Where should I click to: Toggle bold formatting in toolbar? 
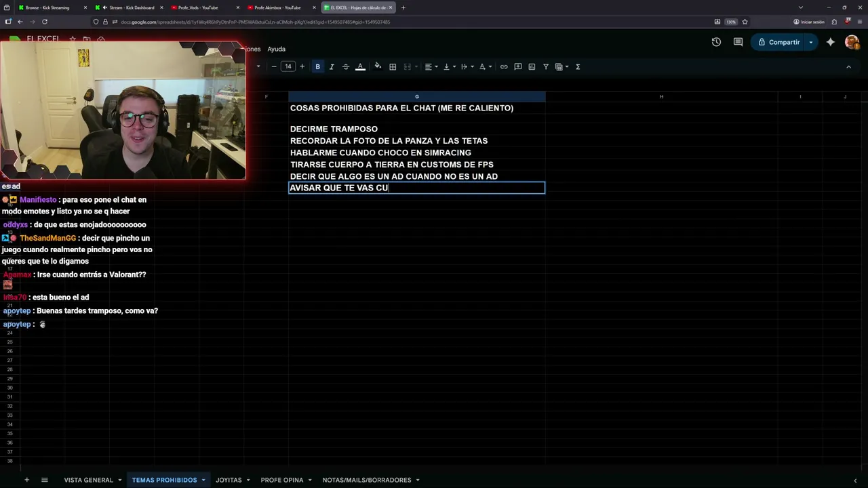click(317, 66)
